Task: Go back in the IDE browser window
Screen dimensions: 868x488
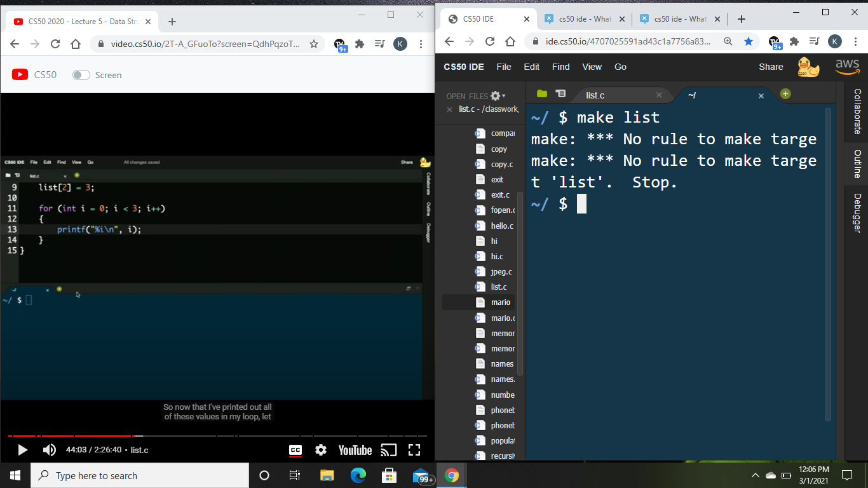Action: 449,41
